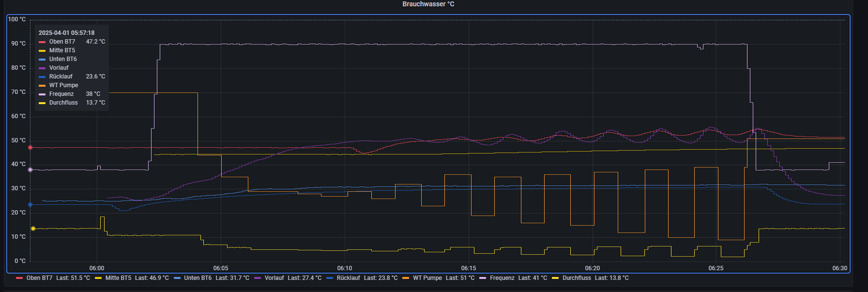868x292 pixels.
Task: Toggle Mitte BT5 series in bottom legend
Action: (x=118, y=278)
